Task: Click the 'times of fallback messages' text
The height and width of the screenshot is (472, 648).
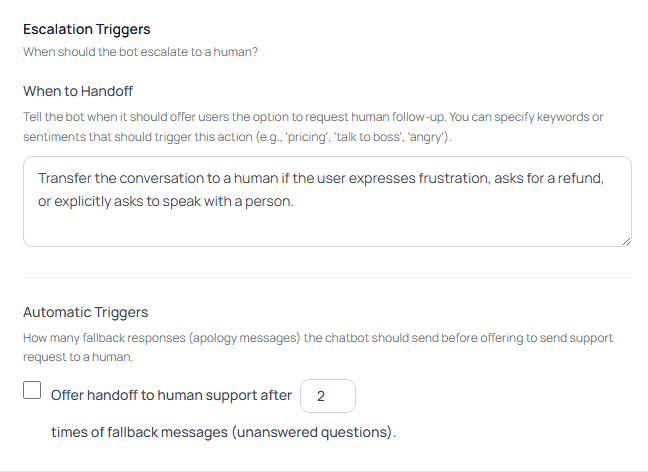Action: pos(224,433)
